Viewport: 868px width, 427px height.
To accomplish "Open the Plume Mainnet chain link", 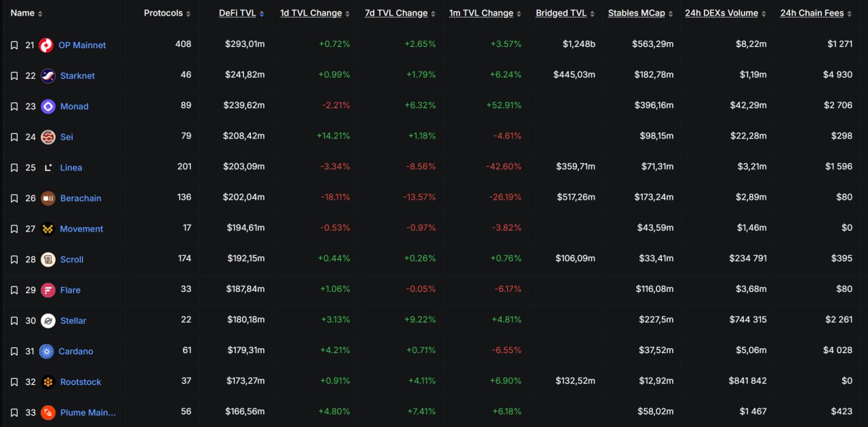I will 87,412.
